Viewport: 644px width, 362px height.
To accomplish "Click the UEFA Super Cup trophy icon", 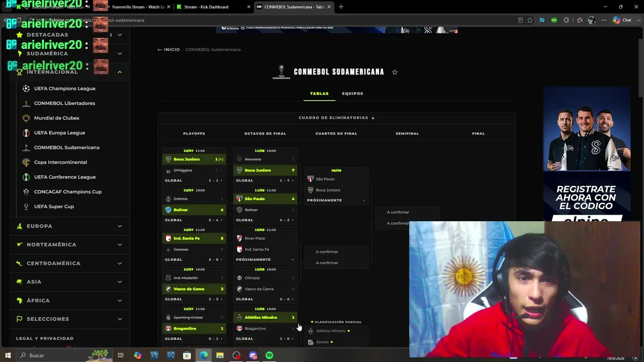I will tap(26, 207).
